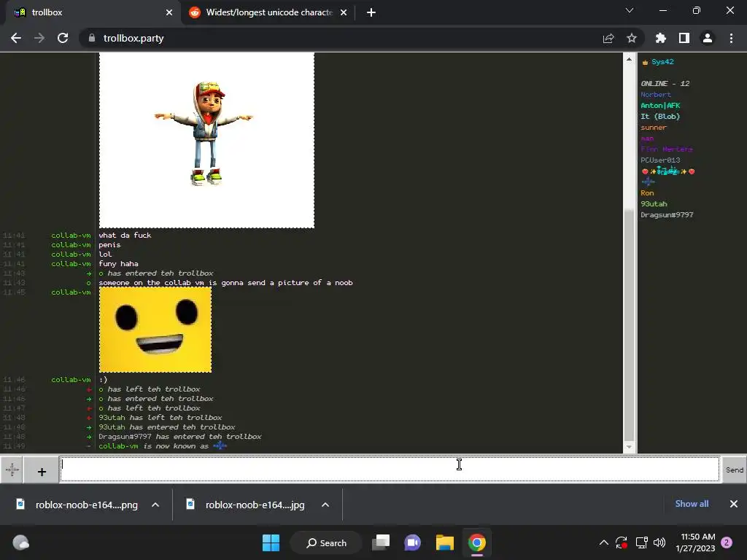Select user Norbert in online list
747x560 pixels.
(656, 95)
